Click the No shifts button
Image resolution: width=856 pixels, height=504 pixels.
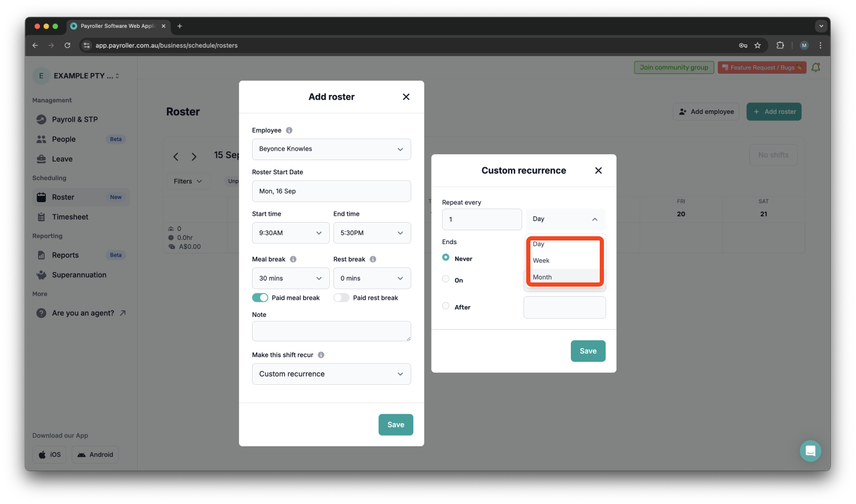(x=773, y=155)
